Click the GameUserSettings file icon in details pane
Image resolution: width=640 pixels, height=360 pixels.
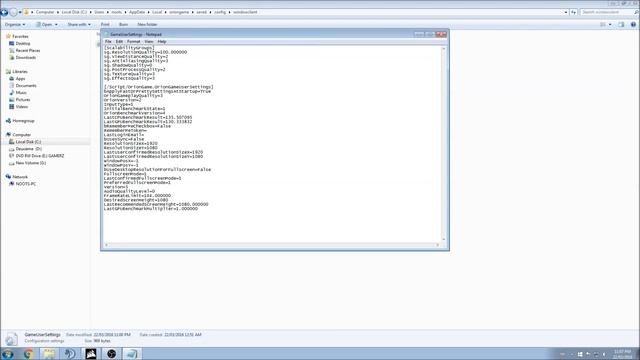point(11,338)
